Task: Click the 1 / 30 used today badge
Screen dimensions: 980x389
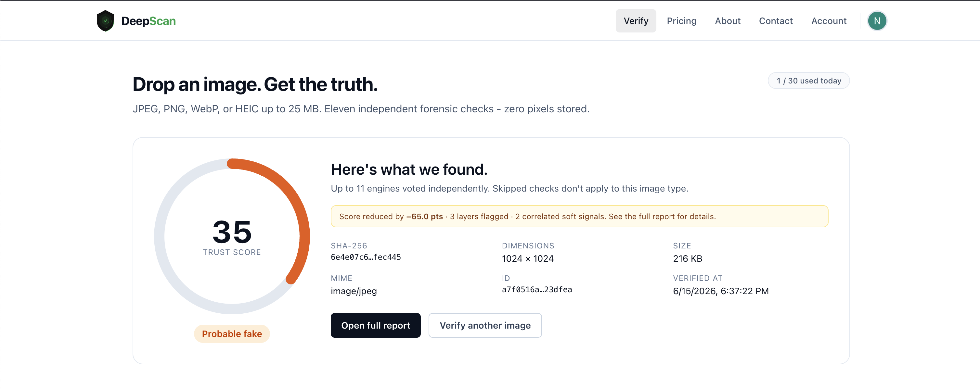Action: pyautogui.click(x=808, y=81)
